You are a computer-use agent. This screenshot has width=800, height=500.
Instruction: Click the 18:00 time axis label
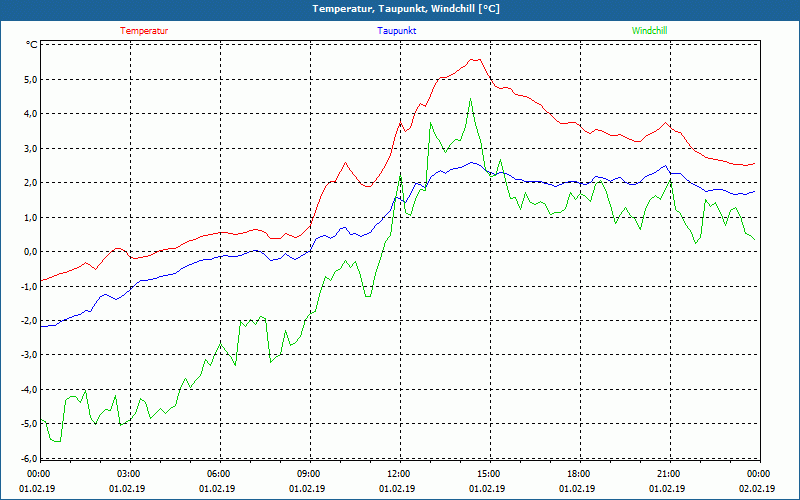(x=577, y=474)
